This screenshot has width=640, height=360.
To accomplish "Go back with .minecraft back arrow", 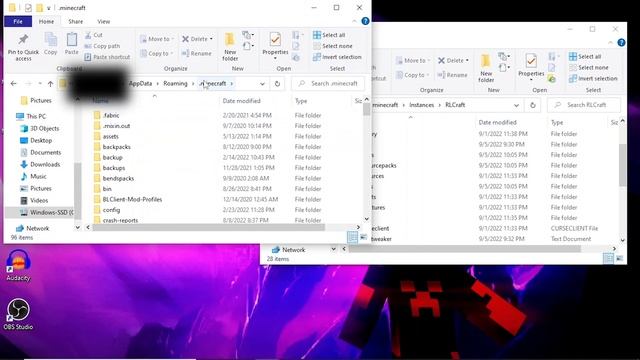I will coord(13,84).
